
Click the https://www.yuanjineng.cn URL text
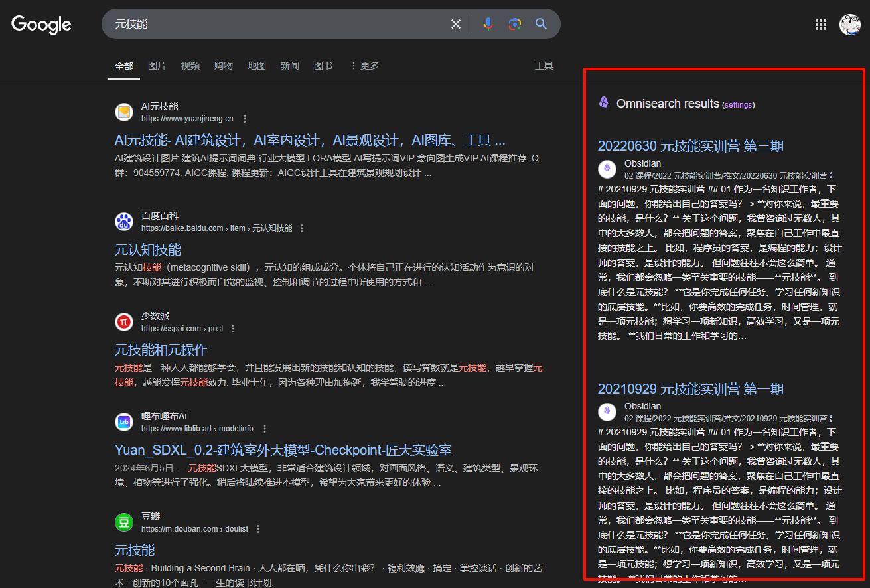pos(187,119)
